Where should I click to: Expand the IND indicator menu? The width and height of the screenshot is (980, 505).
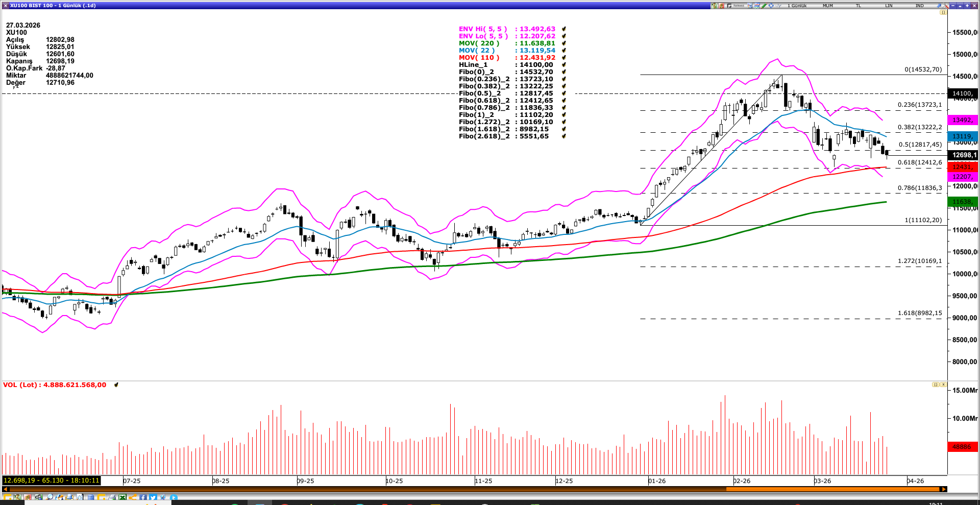[x=919, y=6]
